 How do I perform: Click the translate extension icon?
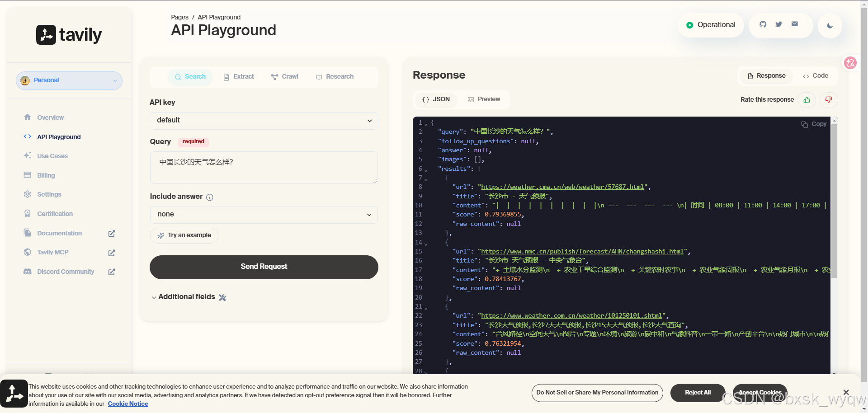[x=850, y=63]
